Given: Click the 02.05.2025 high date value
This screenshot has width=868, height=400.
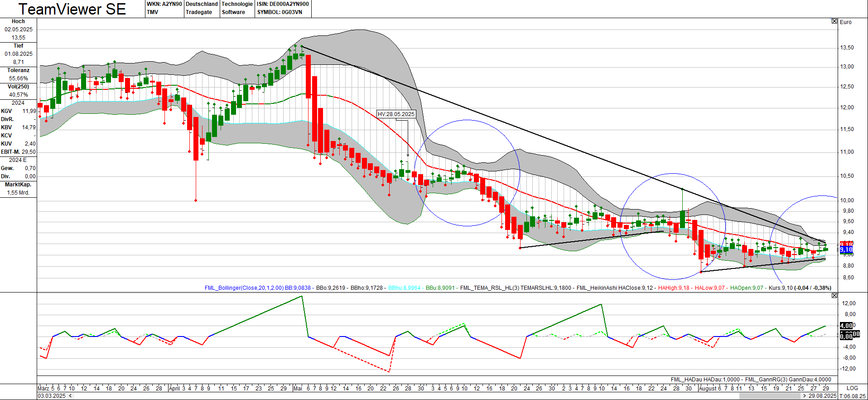Looking at the screenshot, I should point(19,29).
